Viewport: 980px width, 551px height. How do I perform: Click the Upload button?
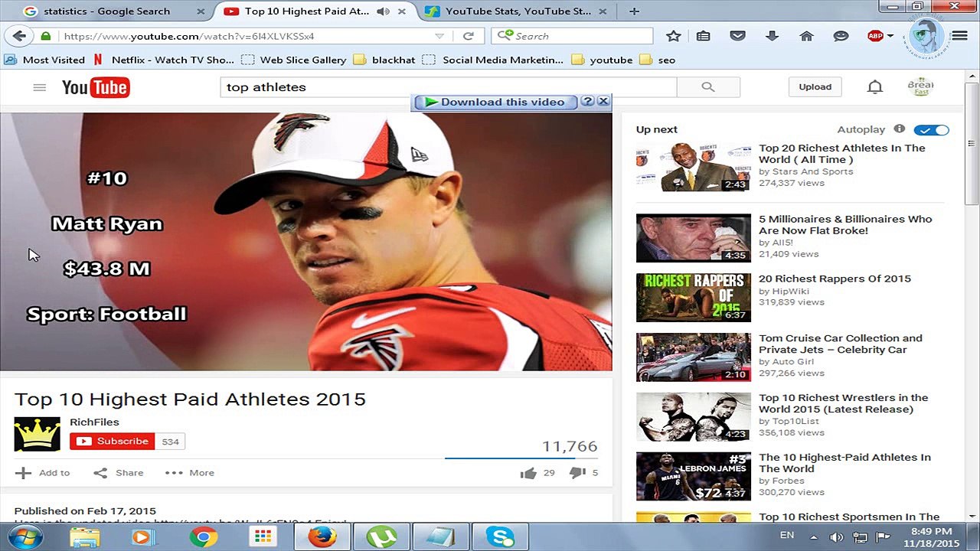click(x=815, y=87)
